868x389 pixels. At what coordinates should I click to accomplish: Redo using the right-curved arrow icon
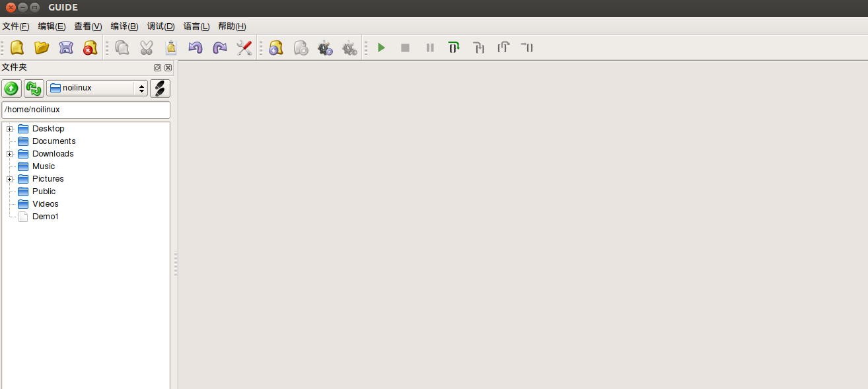point(220,48)
